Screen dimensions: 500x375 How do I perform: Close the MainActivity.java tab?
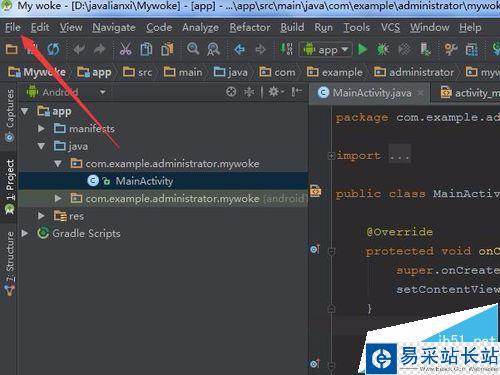[421, 93]
